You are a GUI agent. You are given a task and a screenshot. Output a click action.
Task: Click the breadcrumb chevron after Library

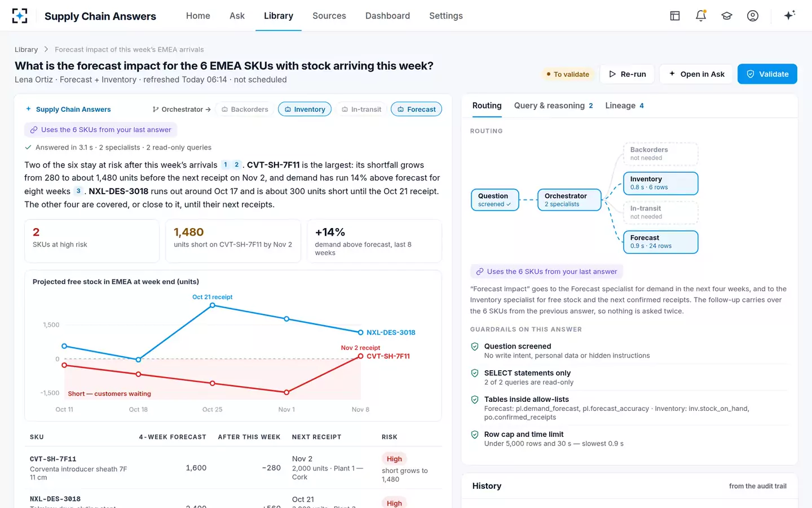pyautogui.click(x=46, y=50)
